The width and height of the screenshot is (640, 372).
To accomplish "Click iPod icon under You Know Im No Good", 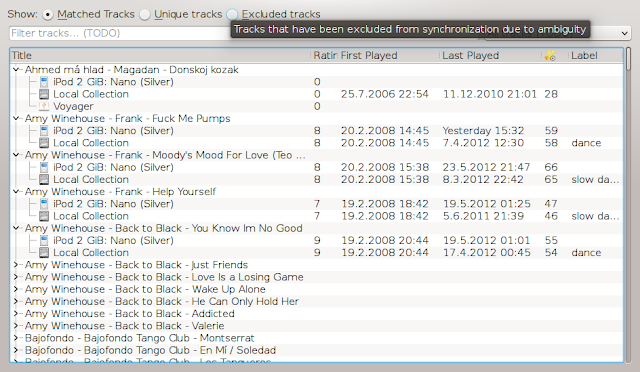I will click(x=44, y=241).
